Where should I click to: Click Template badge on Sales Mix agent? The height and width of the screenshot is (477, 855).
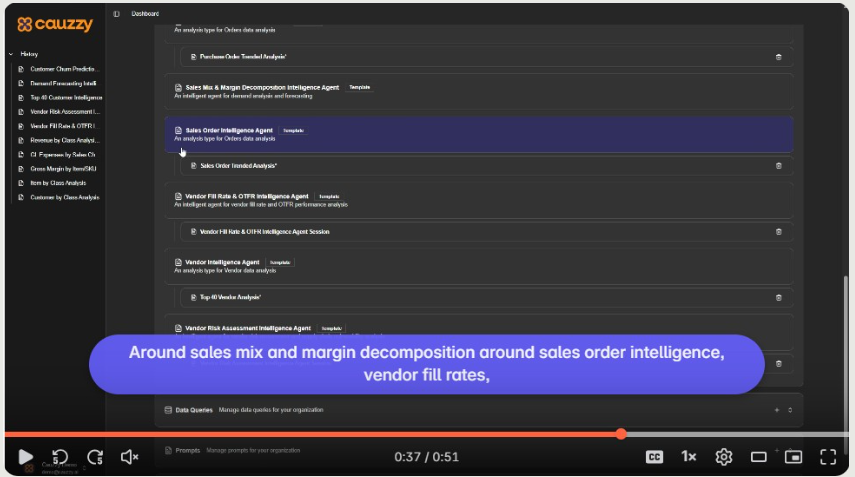359,87
